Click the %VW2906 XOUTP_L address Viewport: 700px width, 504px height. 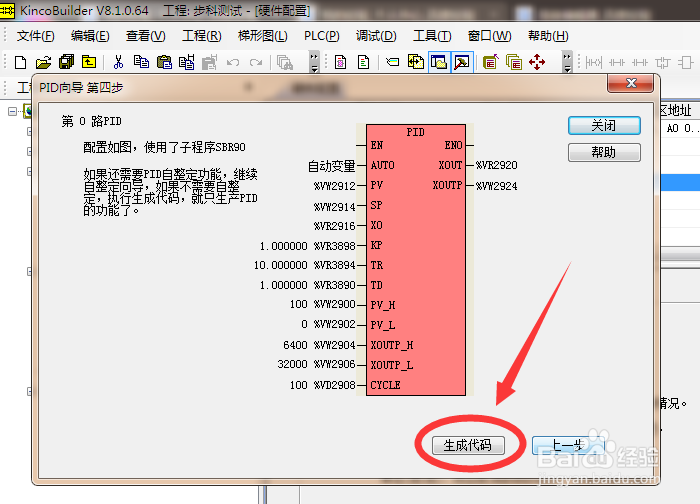click(x=335, y=365)
